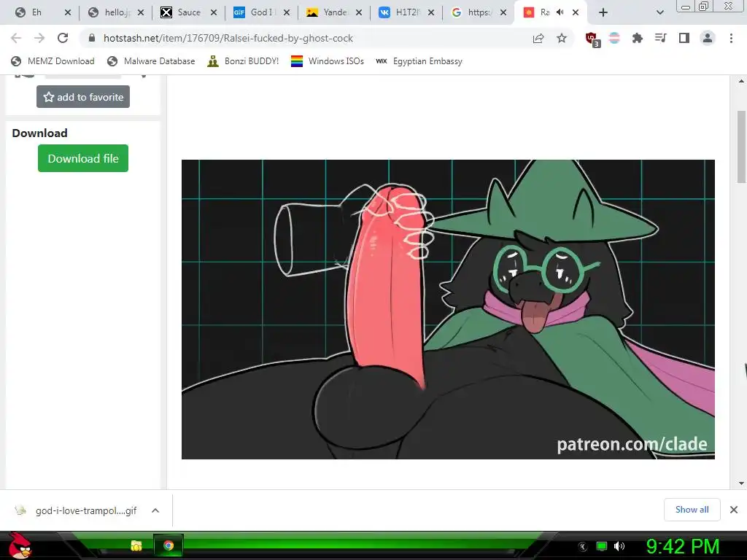Expand the tab search chevron
The image size is (747, 560).
(659, 12)
